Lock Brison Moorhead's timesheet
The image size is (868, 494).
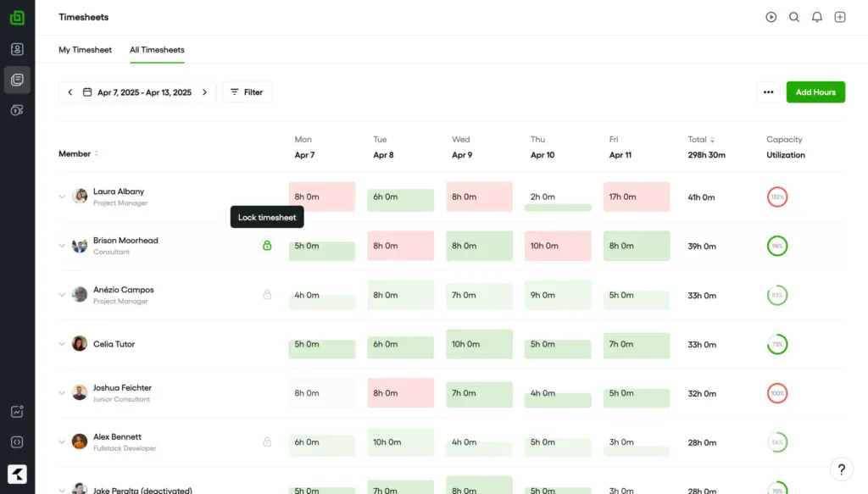coord(267,246)
